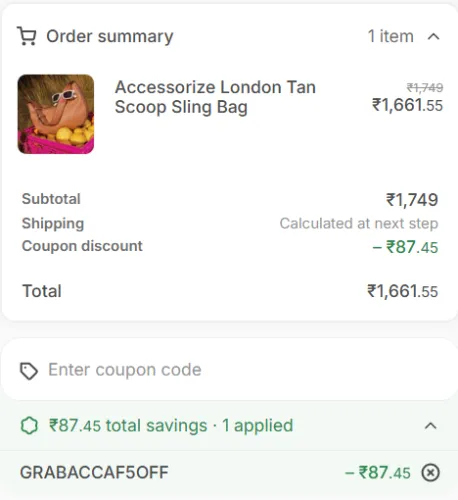This screenshot has height=500, width=458.
Task: Click the discounted item price ₹1,661.55
Action: click(x=407, y=105)
